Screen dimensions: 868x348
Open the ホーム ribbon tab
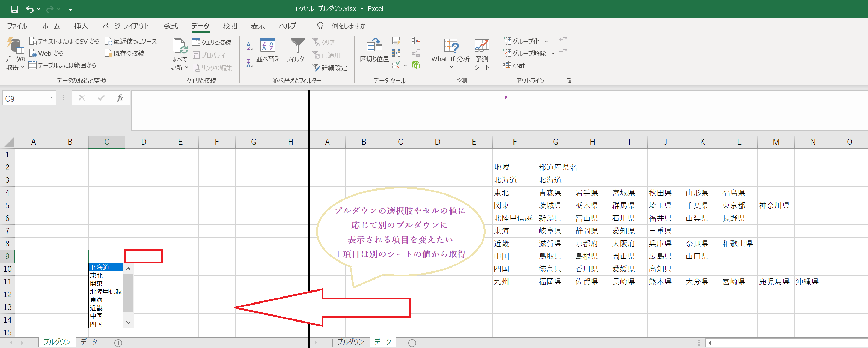tap(50, 26)
